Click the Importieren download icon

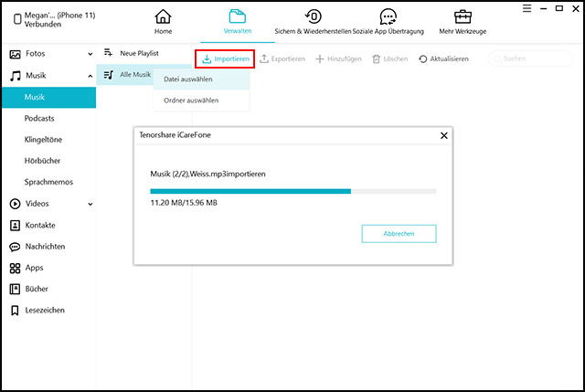tap(207, 58)
